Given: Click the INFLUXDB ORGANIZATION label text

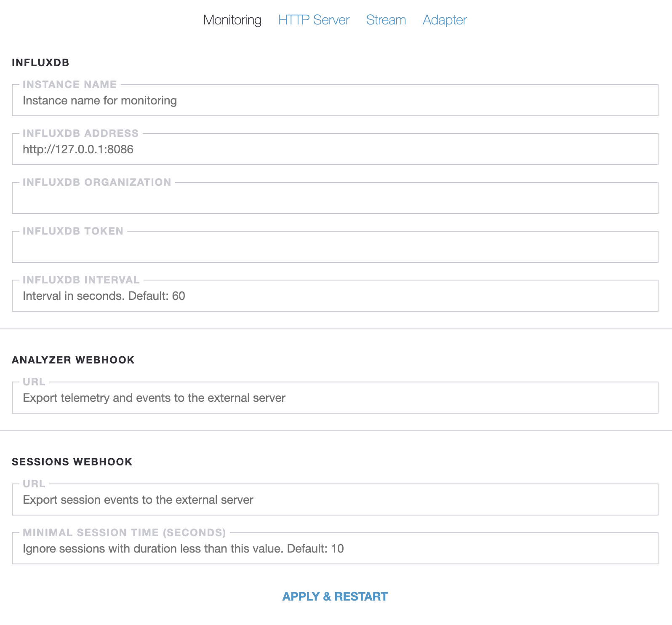Looking at the screenshot, I should 97,182.
